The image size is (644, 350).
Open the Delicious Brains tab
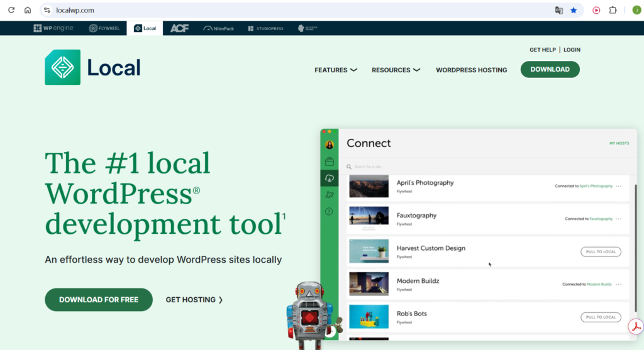pos(308,28)
